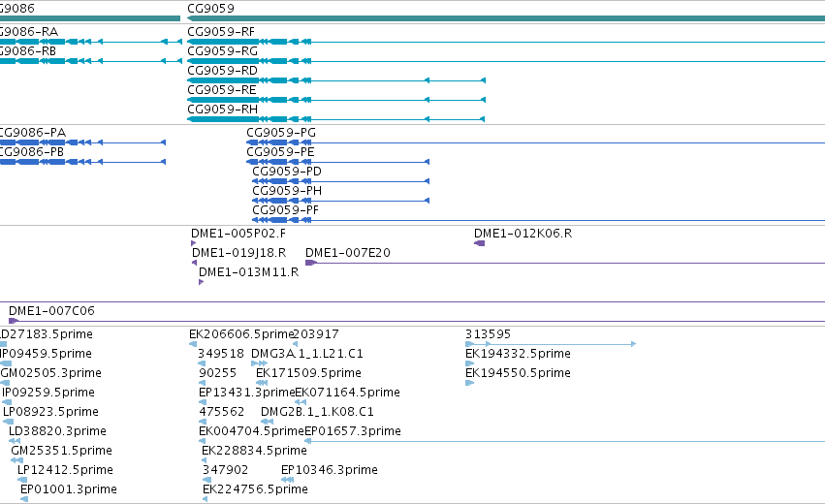Select the purple DME1-007C06 arrow glyph
The image size is (825, 504).
[x=14, y=321]
